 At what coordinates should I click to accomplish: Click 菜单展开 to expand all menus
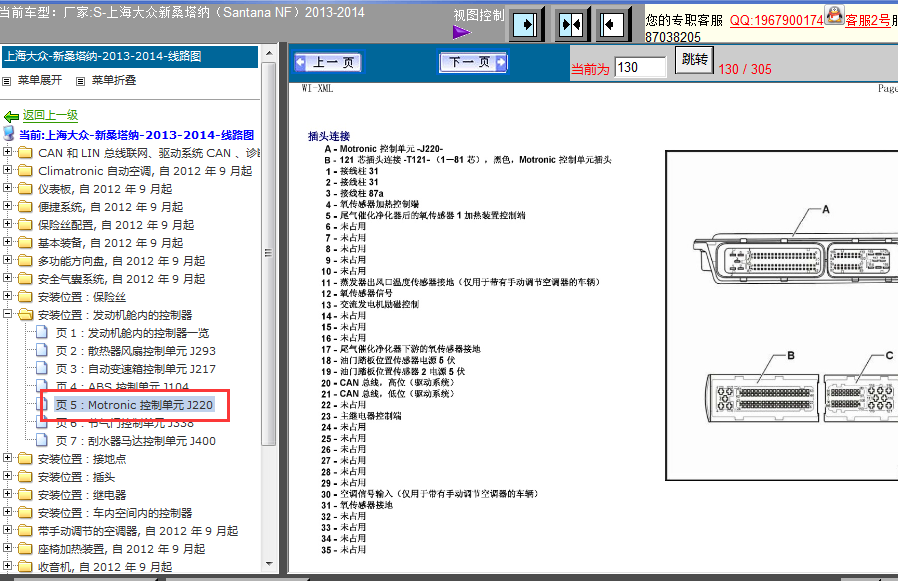[40, 80]
